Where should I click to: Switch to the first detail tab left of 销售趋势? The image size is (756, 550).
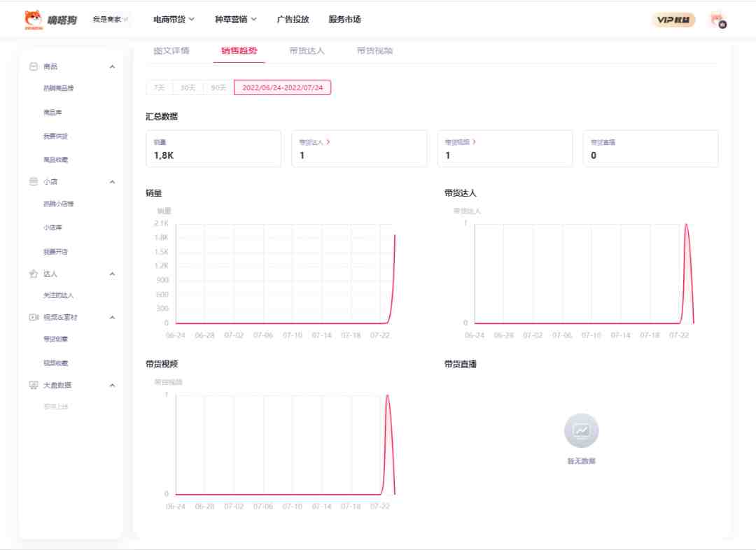pos(171,50)
